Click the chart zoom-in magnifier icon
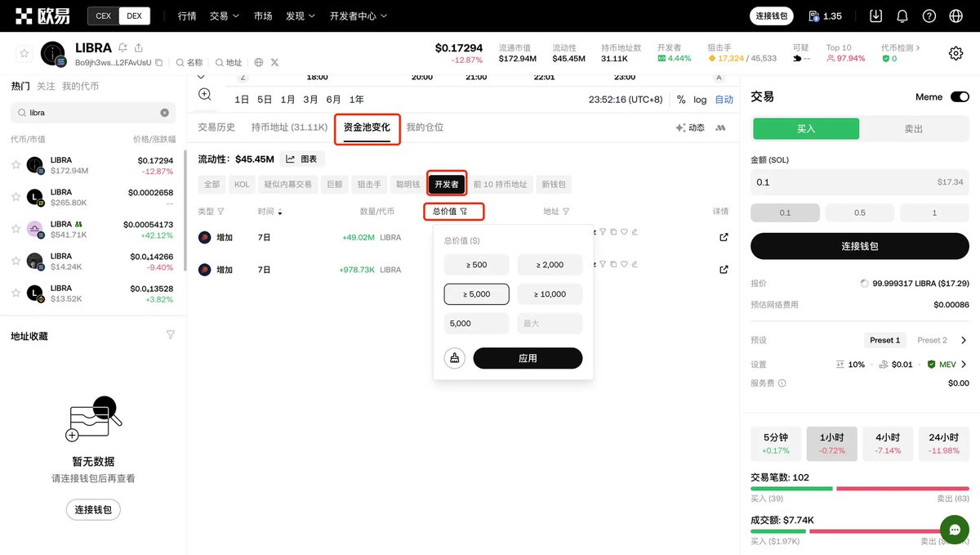This screenshot has width=980, height=555. 204,95
